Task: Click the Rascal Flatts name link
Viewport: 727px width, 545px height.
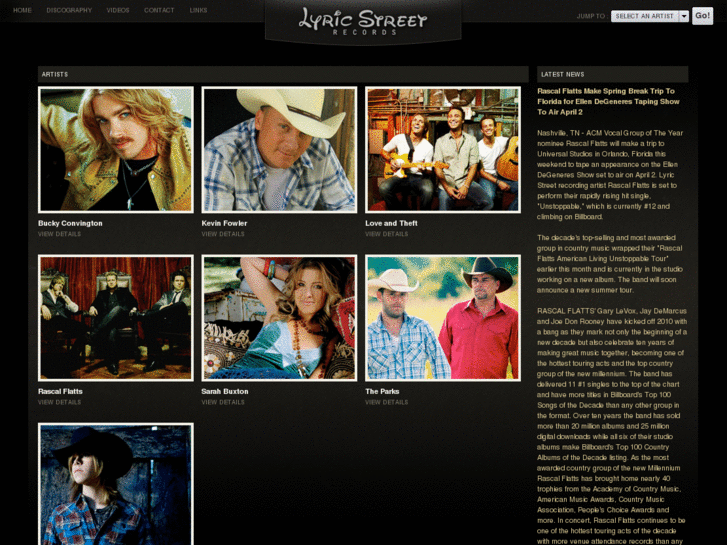Action: (x=60, y=391)
